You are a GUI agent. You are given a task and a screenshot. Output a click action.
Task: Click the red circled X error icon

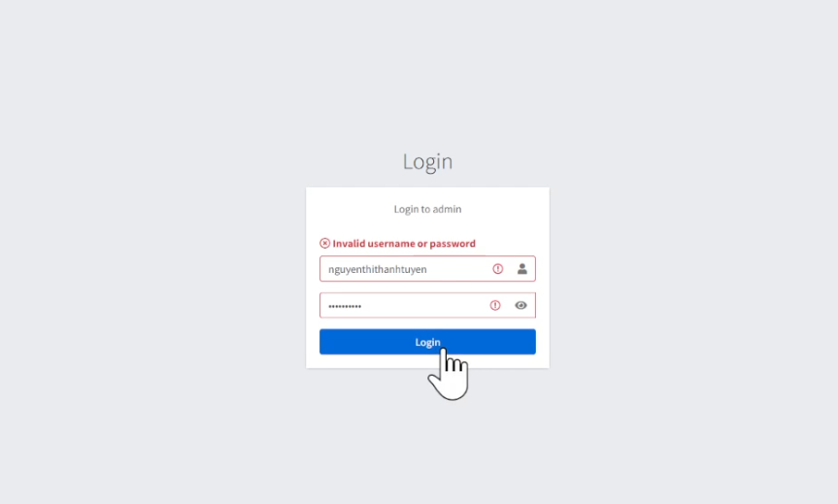coord(325,243)
